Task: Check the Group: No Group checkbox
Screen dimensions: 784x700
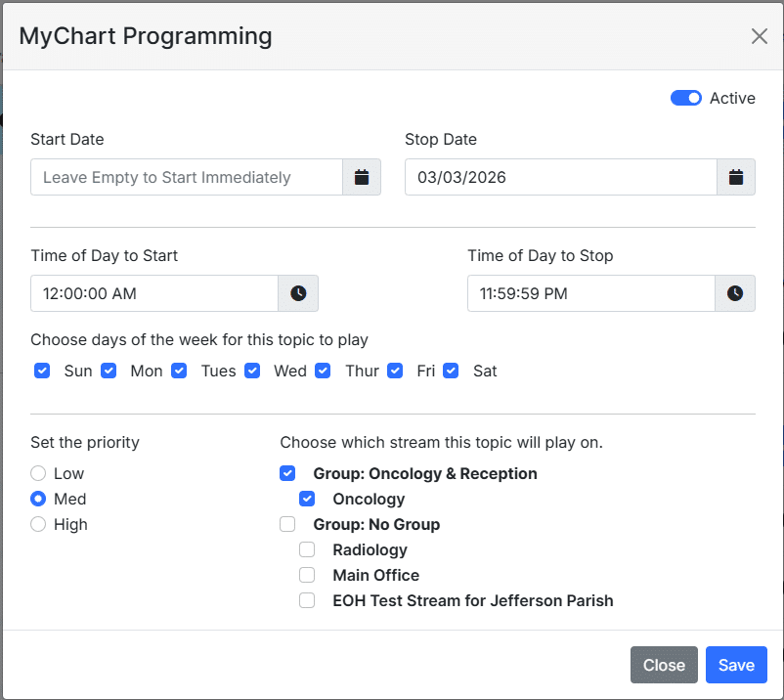Action: (x=287, y=524)
